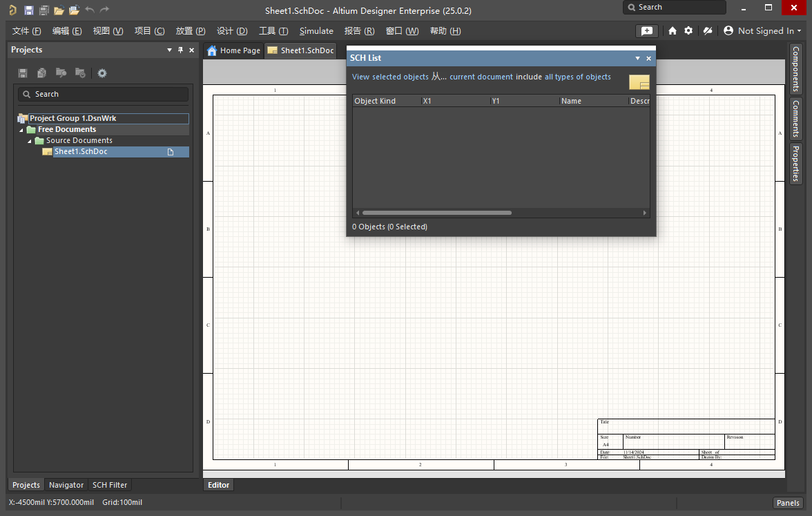Open the feedback comment icon
The height and width of the screenshot is (516, 812).
(647, 30)
